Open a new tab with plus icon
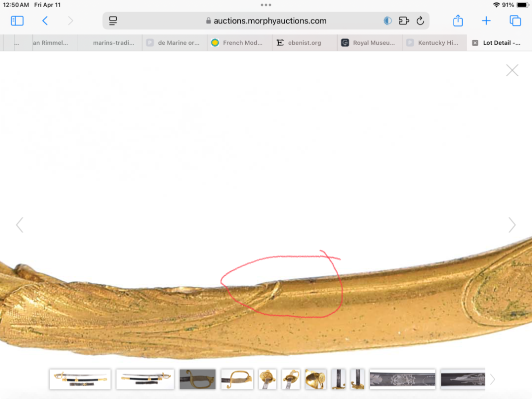 (x=486, y=20)
